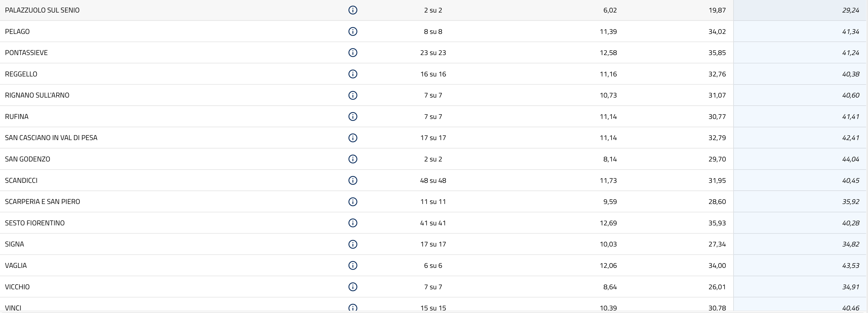868x313 pixels.
Task: Click Scarperia e San Piero info icon
Action: click(x=353, y=202)
